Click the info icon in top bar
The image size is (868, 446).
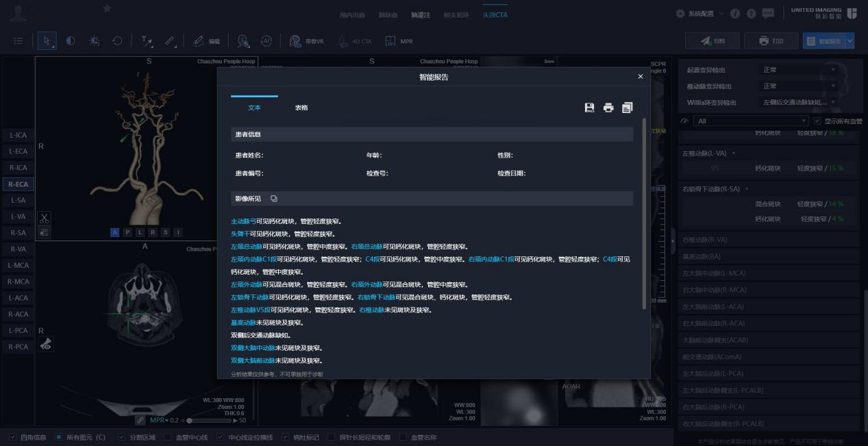[x=735, y=14]
